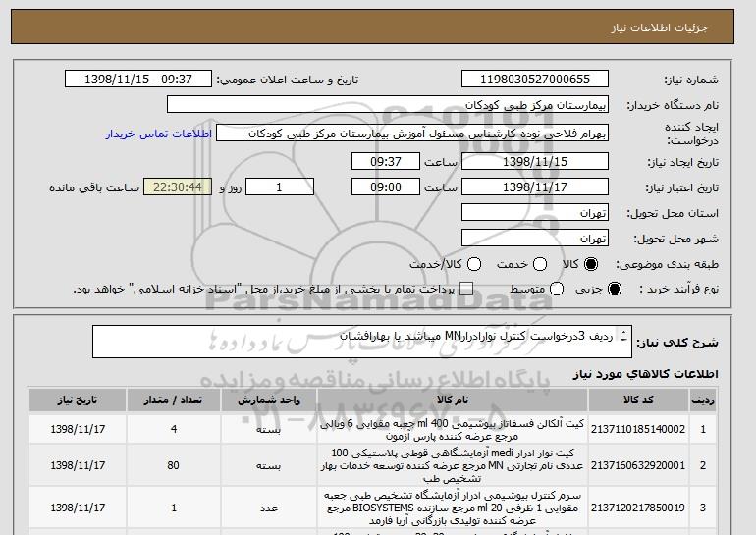
Task: Click the creation date field 1398/11/15
Action: (535, 161)
